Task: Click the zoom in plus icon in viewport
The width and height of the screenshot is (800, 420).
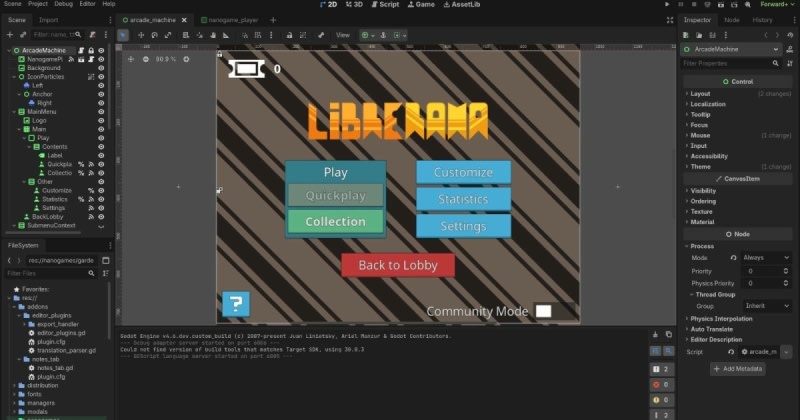Action: [185, 59]
